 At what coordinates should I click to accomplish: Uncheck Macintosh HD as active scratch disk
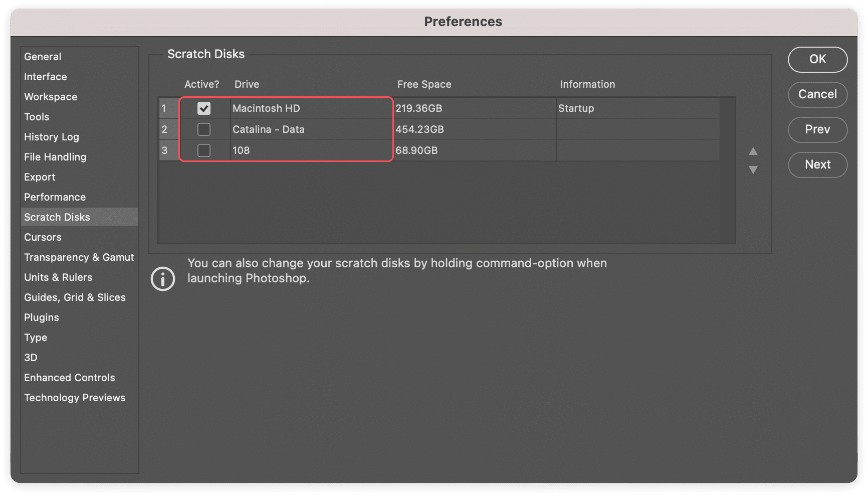[x=203, y=108]
